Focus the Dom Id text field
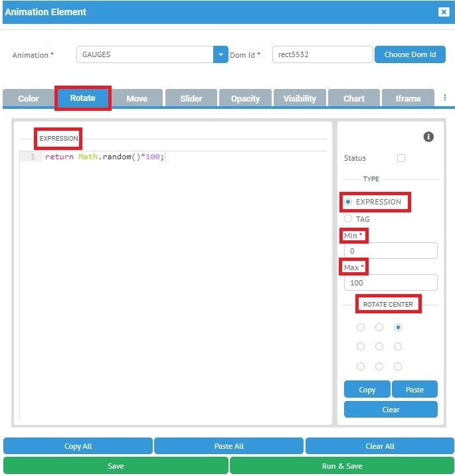The image size is (455, 476). (322, 54)
